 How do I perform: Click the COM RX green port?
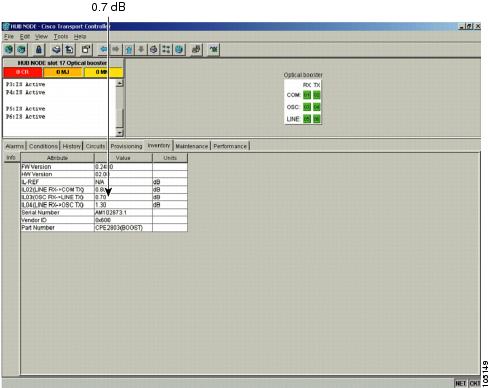point(307,95)
